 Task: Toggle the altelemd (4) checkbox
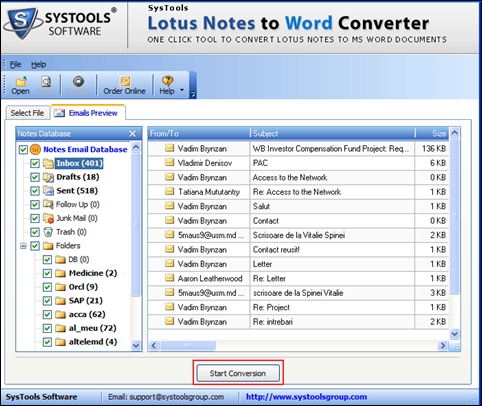[x=47, y=342]
